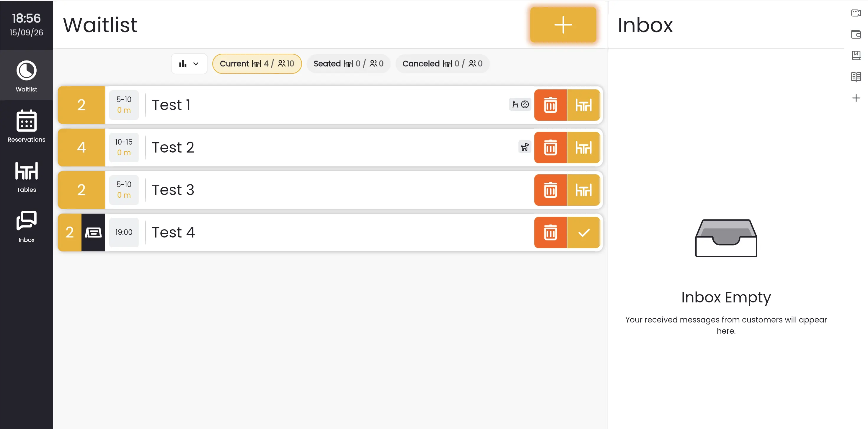Screen dimensions: 868x429
Task: Click party size 4 on Test 2
Action: pos(81,148)
